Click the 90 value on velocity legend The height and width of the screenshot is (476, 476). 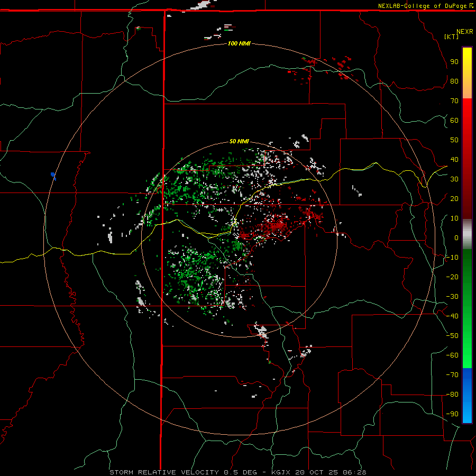point(454,62)
